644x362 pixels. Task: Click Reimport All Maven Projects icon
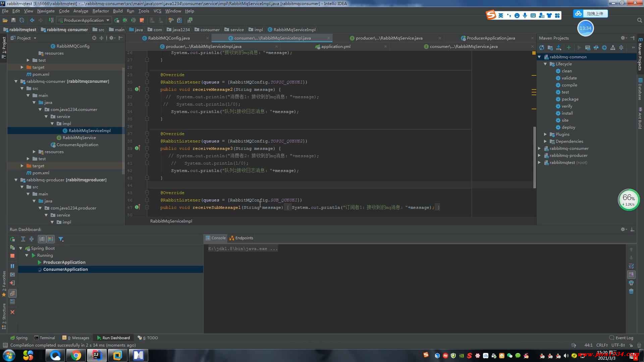pyautogui.click(x=542, y=48)
